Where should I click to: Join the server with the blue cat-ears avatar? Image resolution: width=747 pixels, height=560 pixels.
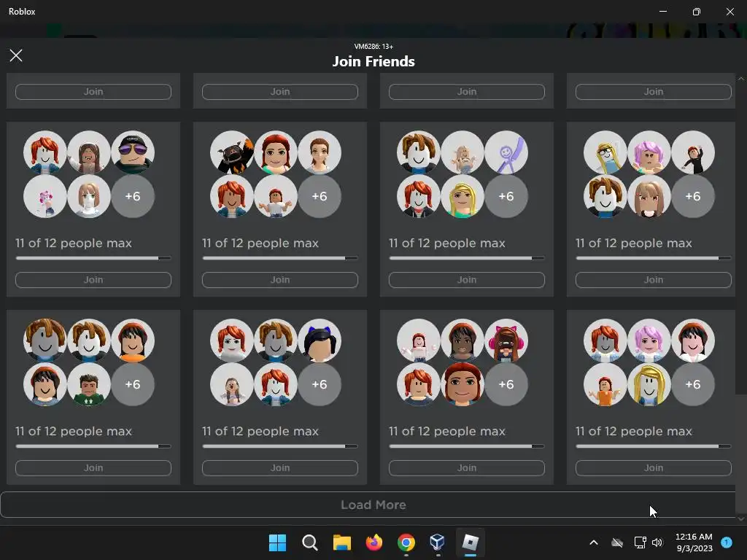(280, 468)
